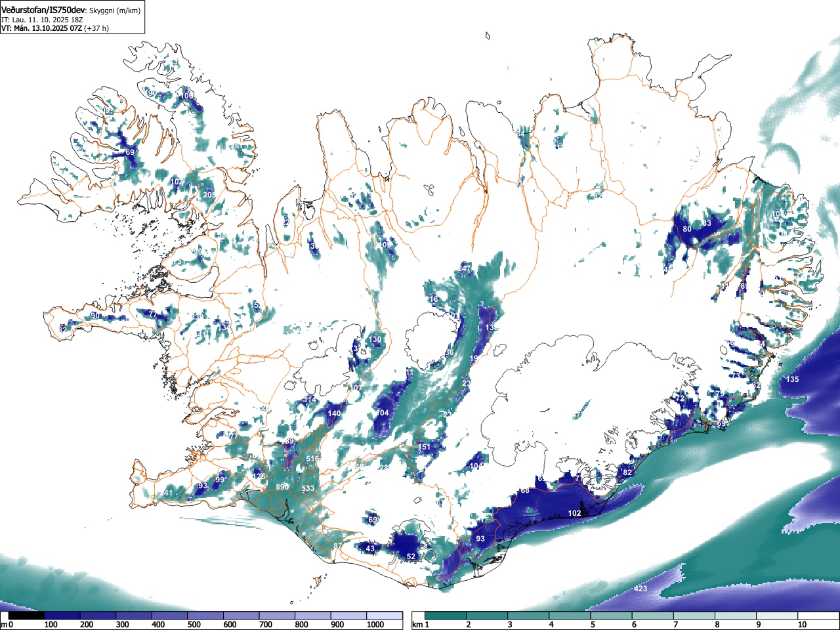Click the '533' visibility value on the map
Screen dimensions: 840x630
[308, 489]
